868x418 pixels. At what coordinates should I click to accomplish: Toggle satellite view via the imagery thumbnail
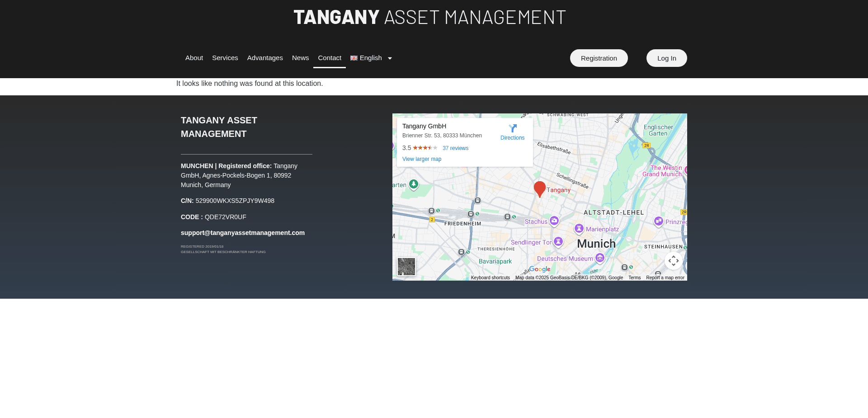[x=406, y=267]
